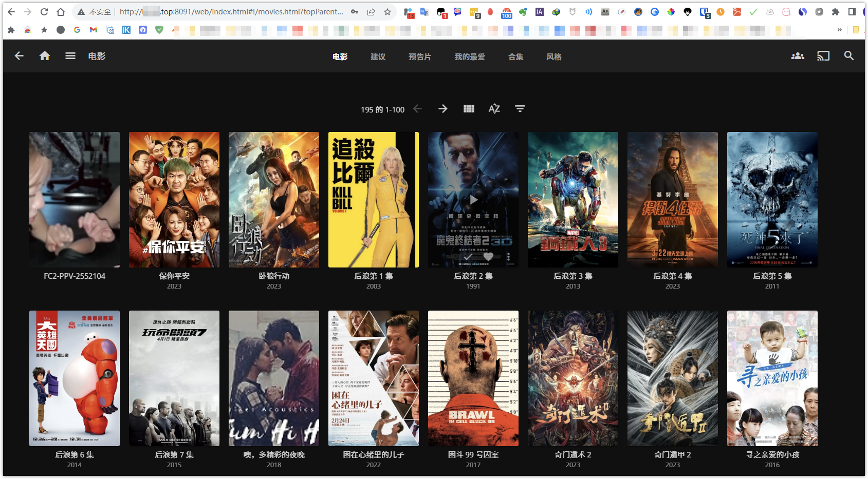Click the 卧狼行动 title text
868x479 pixels.
pyautogui.click(x=274, y=276)
